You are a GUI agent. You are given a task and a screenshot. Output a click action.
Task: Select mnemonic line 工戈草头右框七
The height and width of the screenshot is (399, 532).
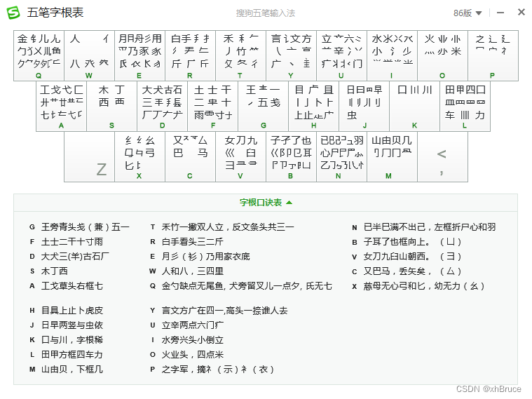point(72,286)
